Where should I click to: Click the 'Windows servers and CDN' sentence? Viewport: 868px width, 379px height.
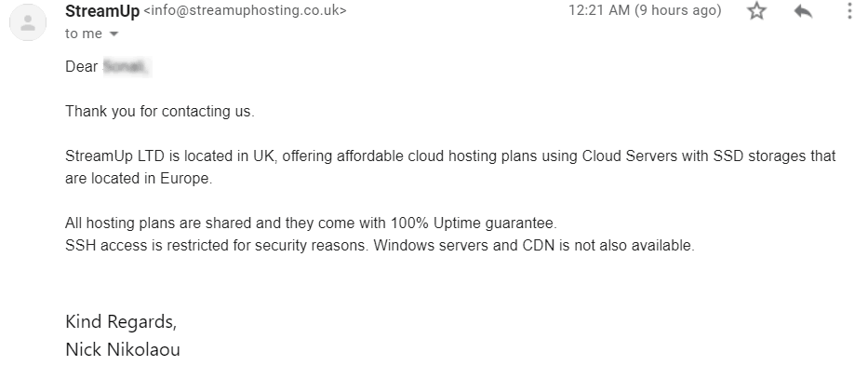[534, 246]
